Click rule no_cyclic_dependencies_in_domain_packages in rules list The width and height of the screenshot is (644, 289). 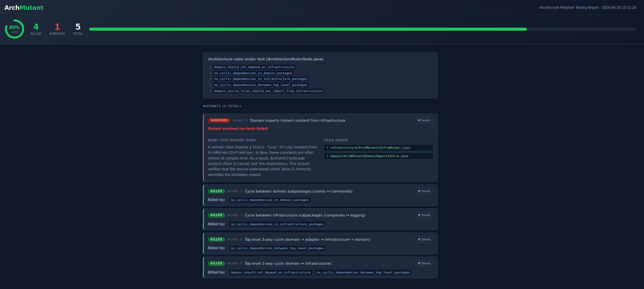253,73
